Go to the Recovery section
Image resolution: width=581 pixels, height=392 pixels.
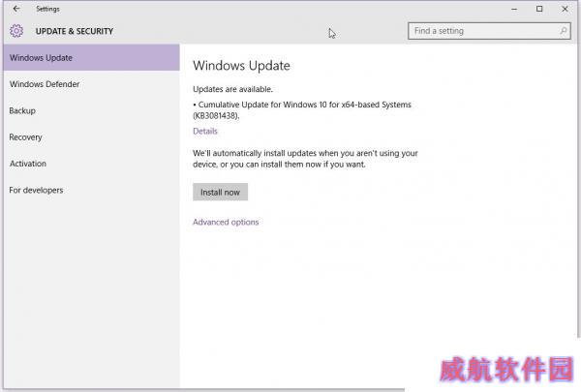click(x=92, y=137)
